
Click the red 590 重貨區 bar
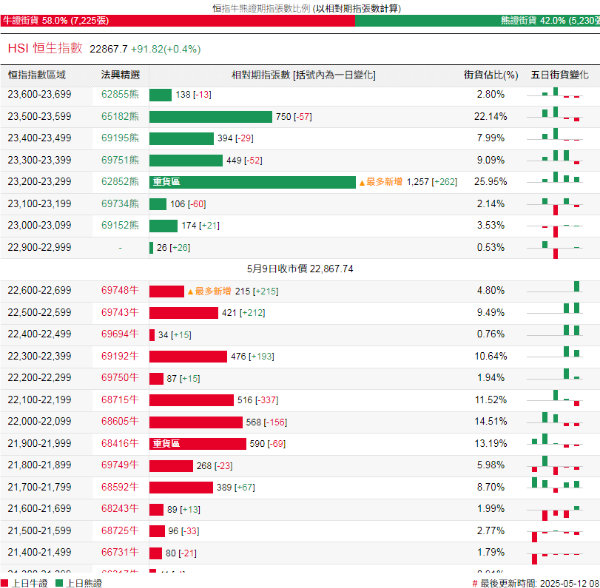click(x=197, y=444)
